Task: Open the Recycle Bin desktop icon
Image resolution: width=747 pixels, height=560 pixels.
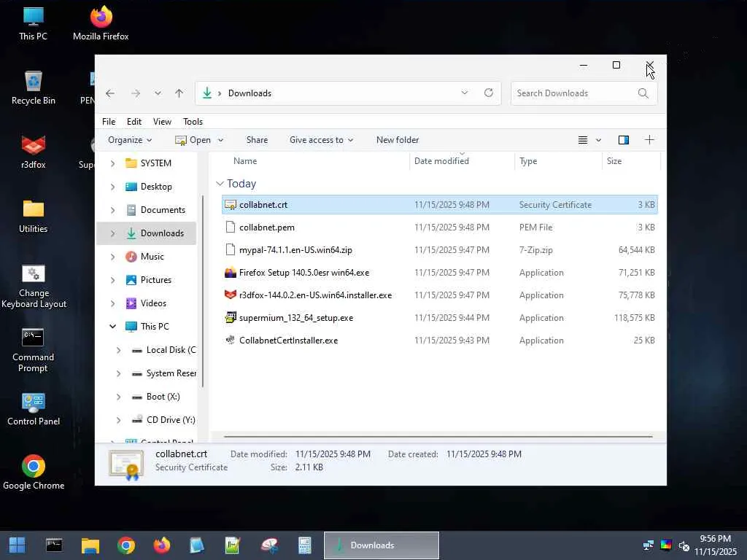Action: (x=34, y=87)
